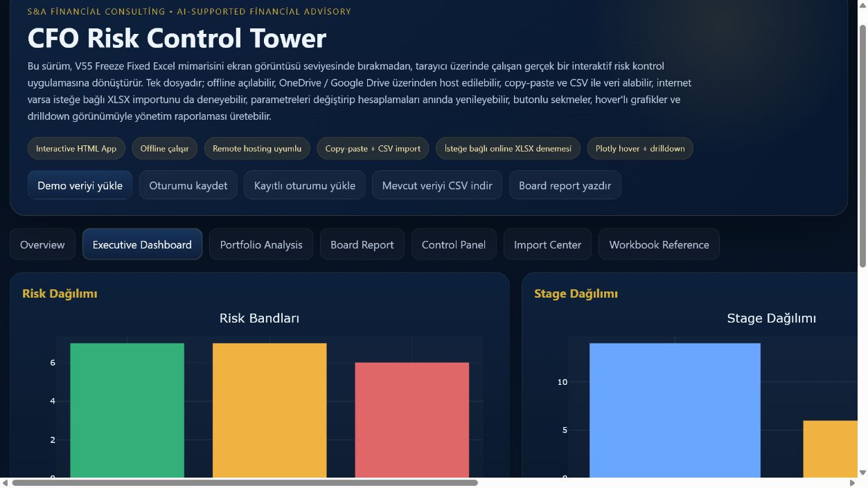
Task: Click the İsteğe bağlı online XLSX denemesi tag
Action: click(508, 148)
